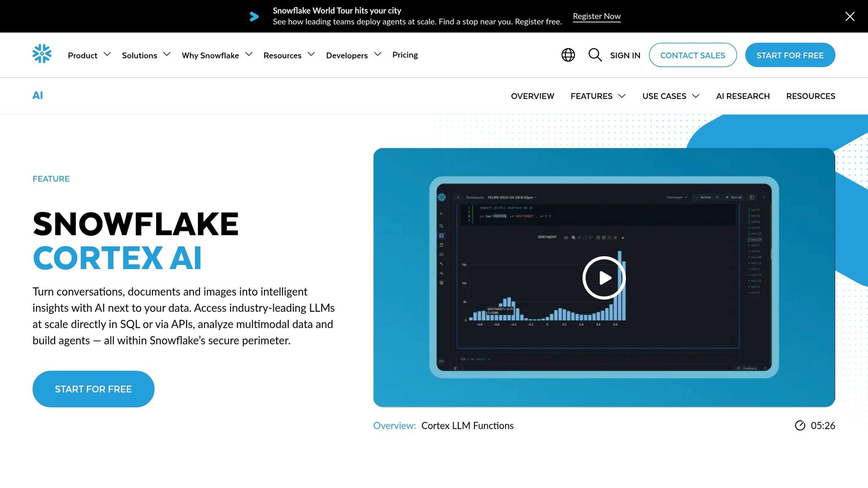
Task: Open the AI RESEARCH section tab
Action: (743, 96)
